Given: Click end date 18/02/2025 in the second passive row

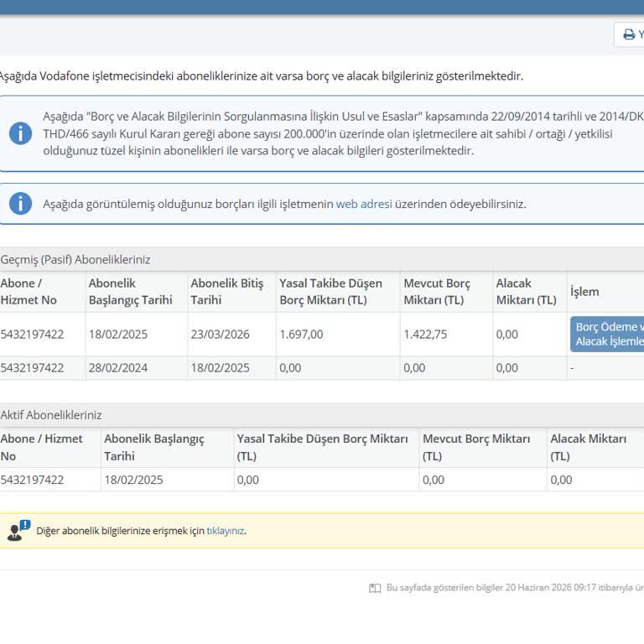Looking at the screenshot, I should click(x=220, y=367).
